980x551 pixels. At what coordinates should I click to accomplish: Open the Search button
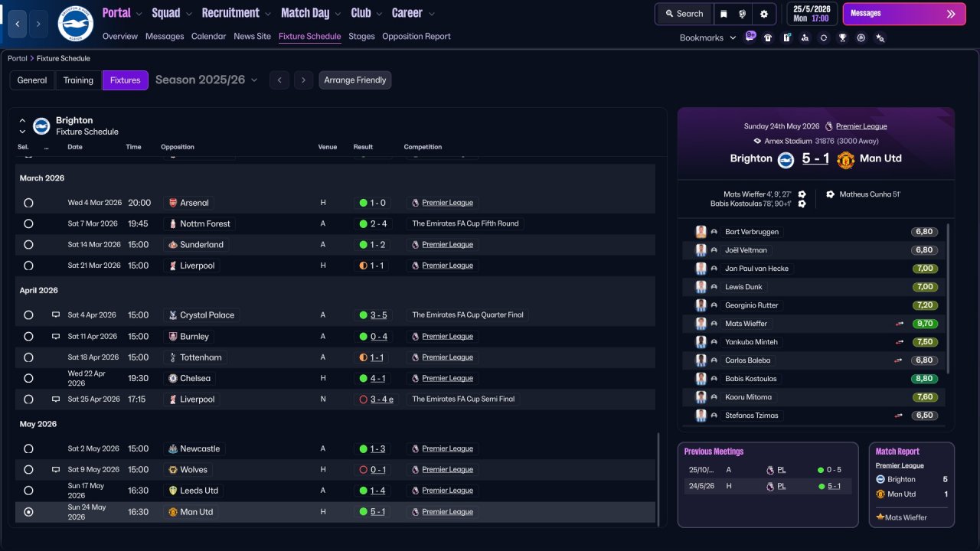684,14
